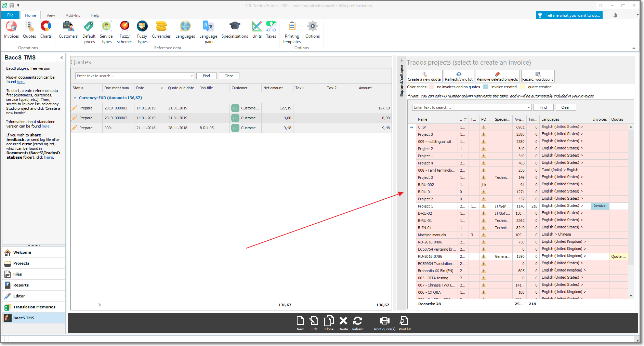This screenshot has height=346, width=644.
Task: Select quote 2019_000003 row
Action: point(231,108)
